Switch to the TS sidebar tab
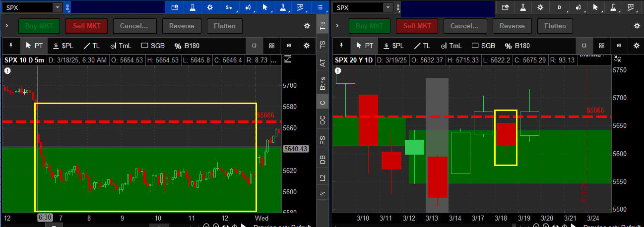The width and height of the screenshot is (644, 227). point(322,45)
